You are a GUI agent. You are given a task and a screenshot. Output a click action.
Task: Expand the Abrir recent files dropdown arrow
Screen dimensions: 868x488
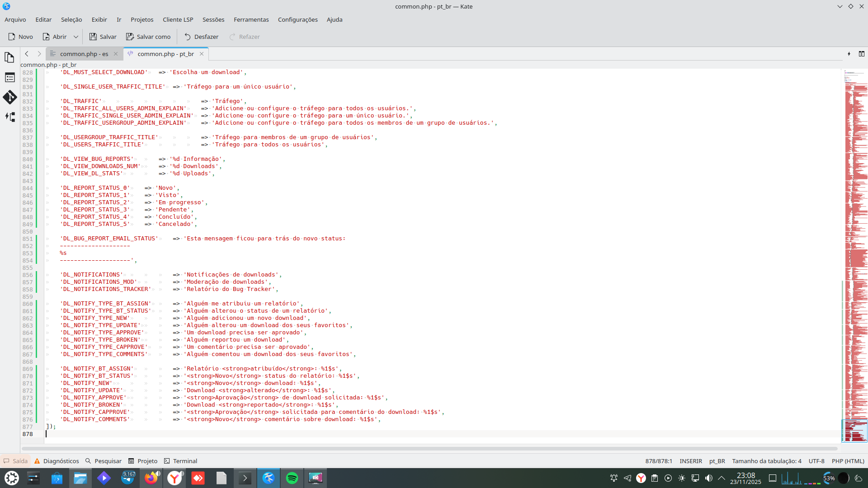(76, 37)
